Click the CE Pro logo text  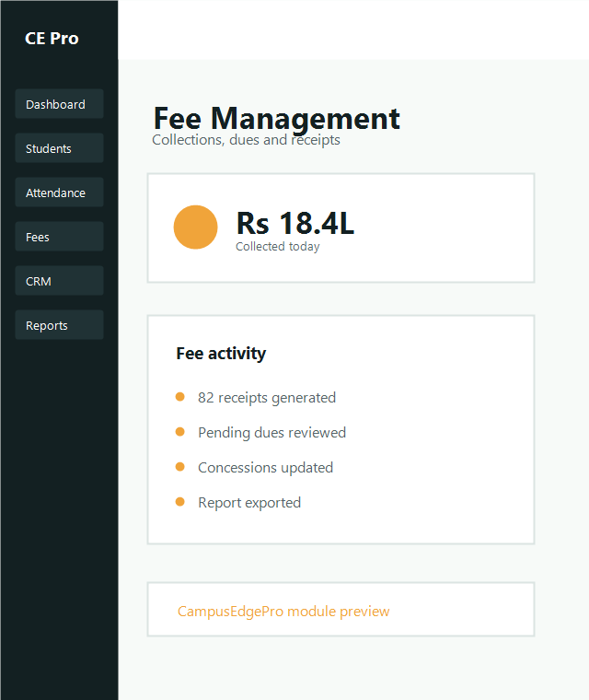[52, 39]
